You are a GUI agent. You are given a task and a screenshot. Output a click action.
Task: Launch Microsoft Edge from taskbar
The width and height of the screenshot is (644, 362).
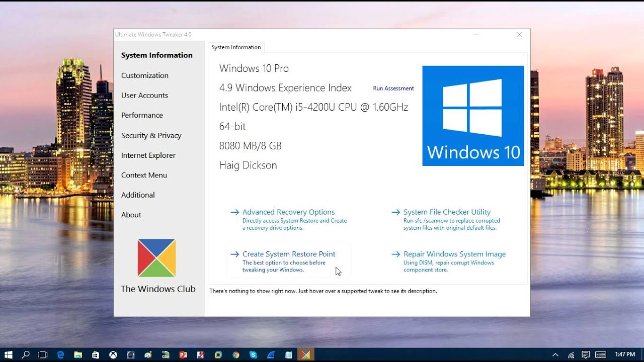point(61,354)
